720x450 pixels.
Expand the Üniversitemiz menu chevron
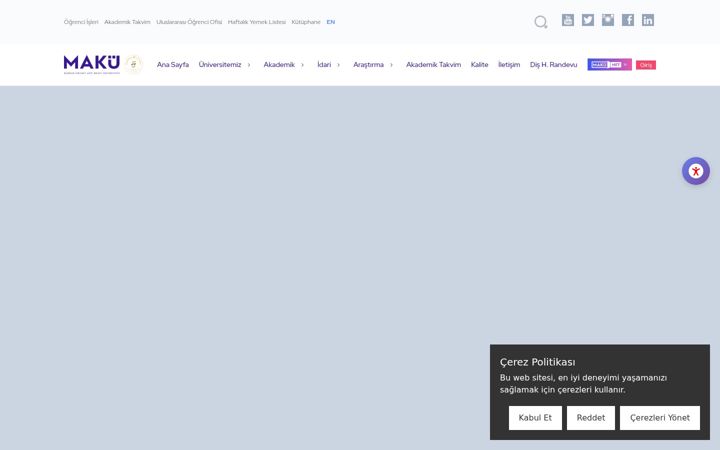(249, 65)
